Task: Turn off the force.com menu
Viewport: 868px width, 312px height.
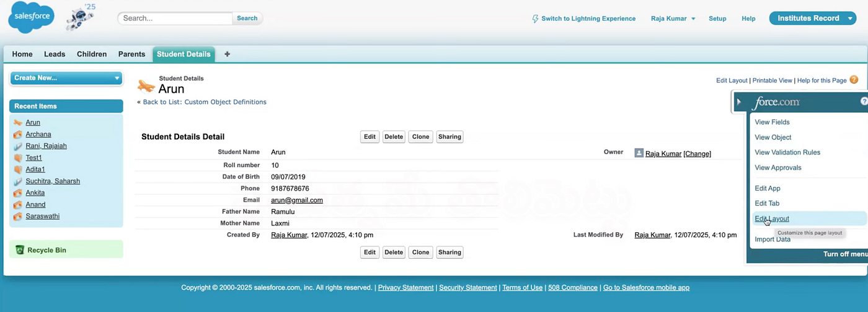Action: point(844,254)
